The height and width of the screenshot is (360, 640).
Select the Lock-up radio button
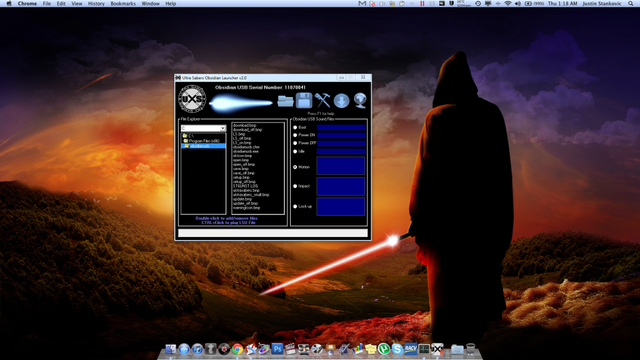295,207
